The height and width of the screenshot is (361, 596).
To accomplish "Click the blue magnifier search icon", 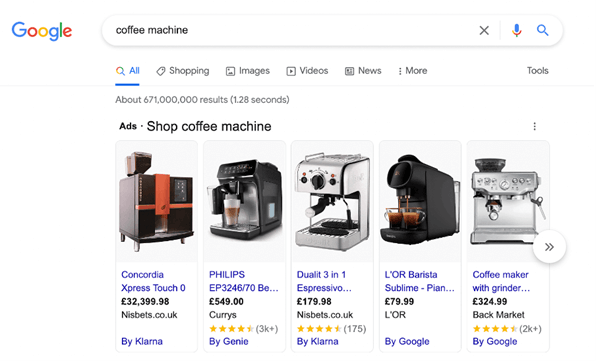I will (x=542, y=30).
